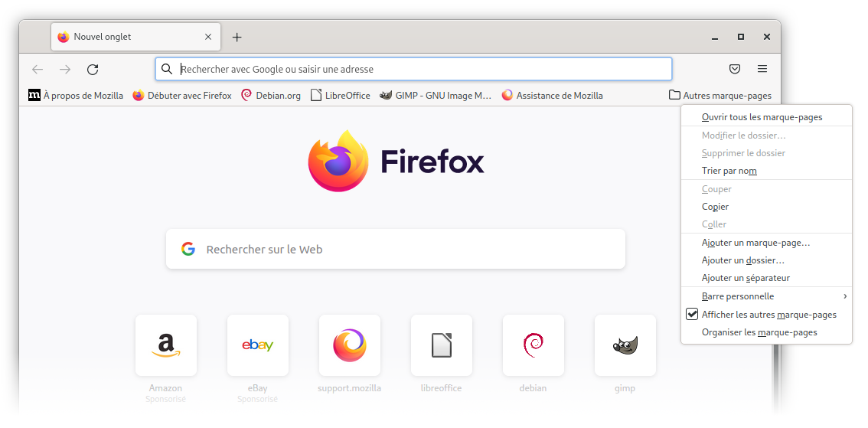Click the magnifier icon in address bar
This screenshot has width=868, height=428.
(x=167, y=69)
